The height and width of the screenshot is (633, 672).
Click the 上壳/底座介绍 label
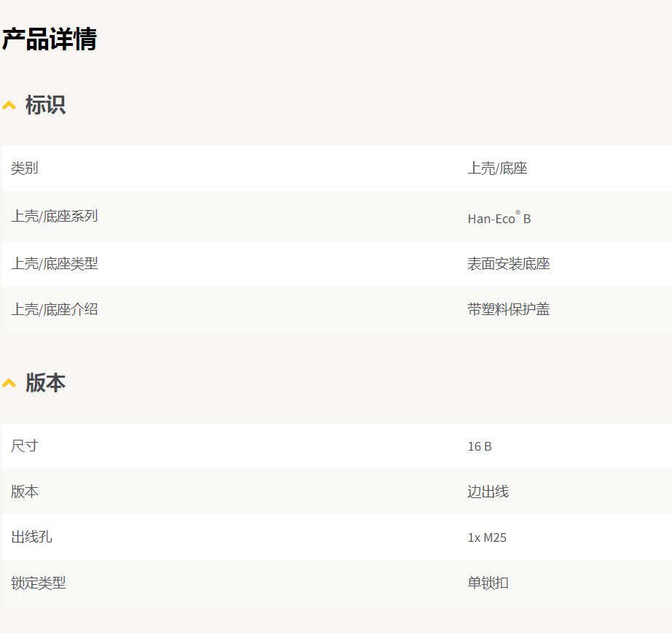[55, 310]
